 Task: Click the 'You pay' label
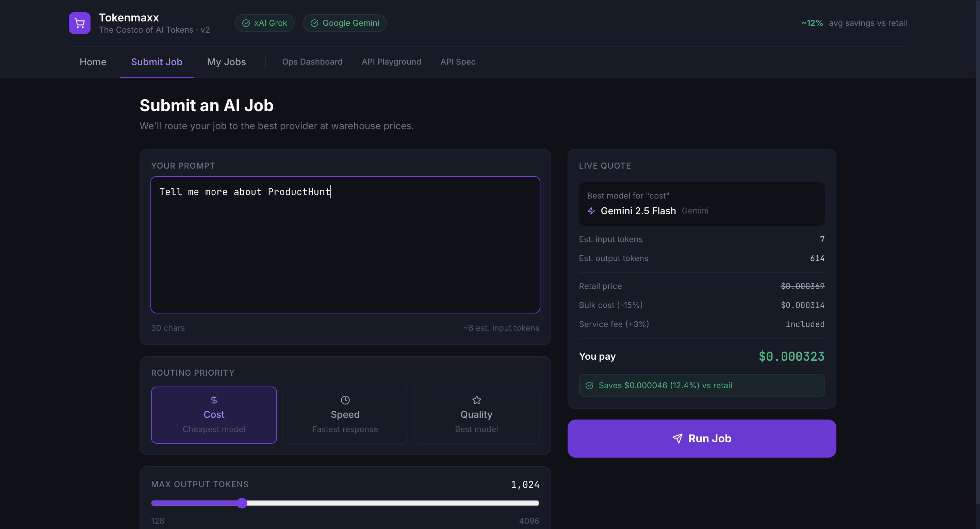(597, 357)
